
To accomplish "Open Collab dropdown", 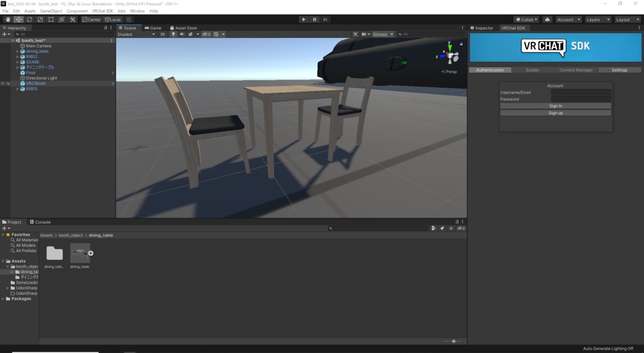I will (x=526, y=19).
